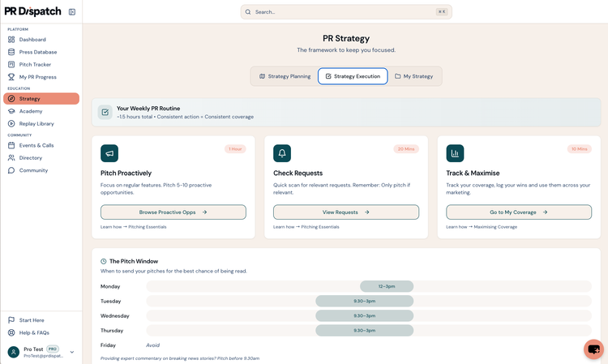
Task: Click the Pitch Window clock icon
Action: [x=104, y=261]
